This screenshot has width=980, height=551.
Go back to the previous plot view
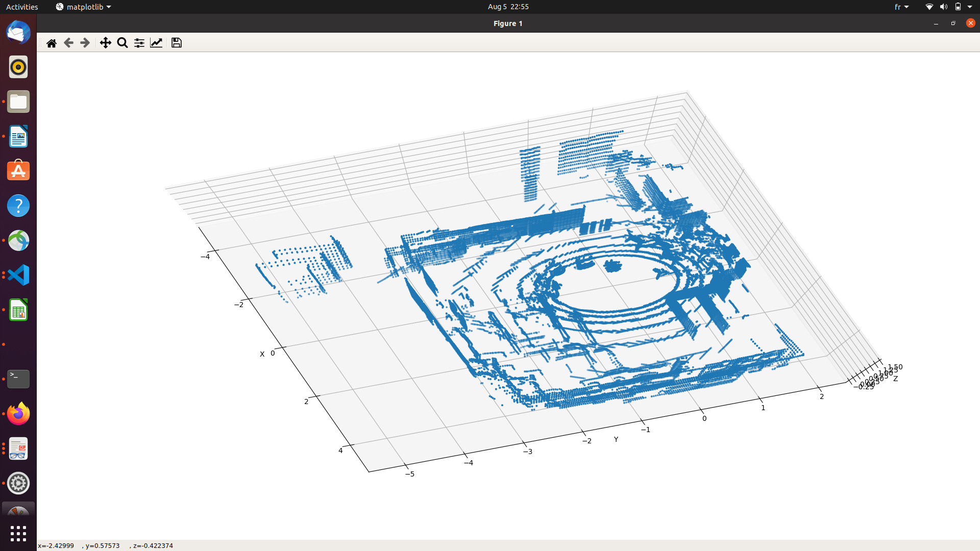click(68, 43)
